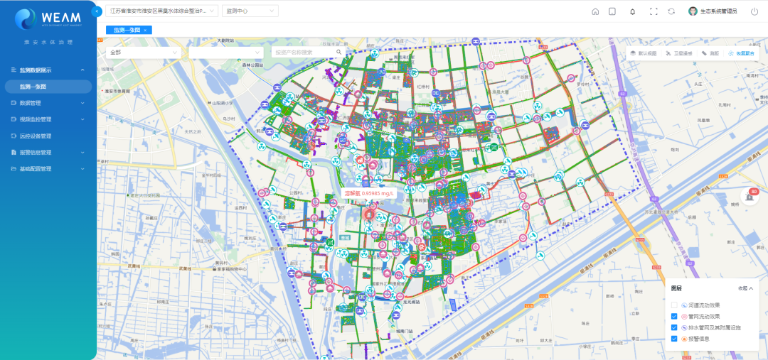
Task: Expand the data management sidebar menu
Action: pos(48,103)
